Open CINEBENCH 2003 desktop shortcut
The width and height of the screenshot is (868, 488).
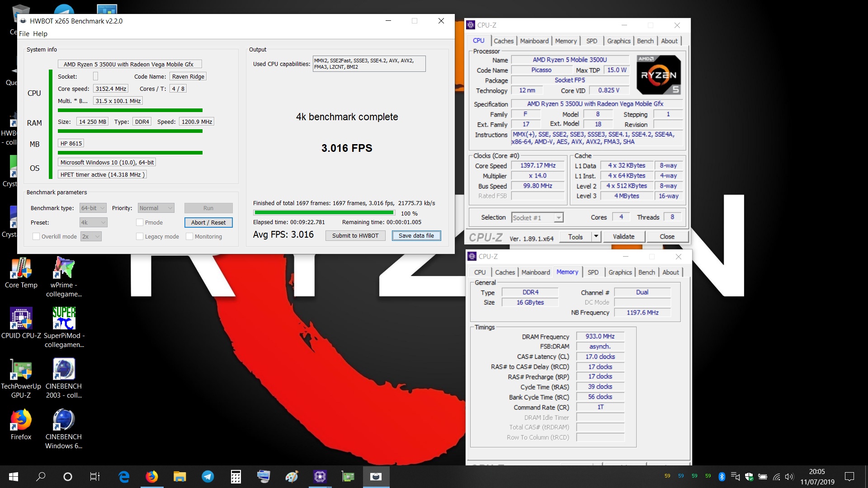64,378
